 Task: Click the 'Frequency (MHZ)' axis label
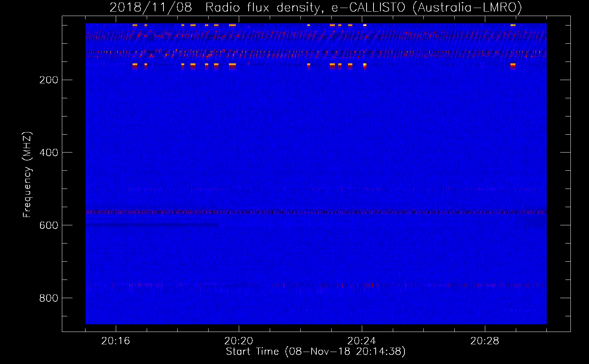[27, 175]
